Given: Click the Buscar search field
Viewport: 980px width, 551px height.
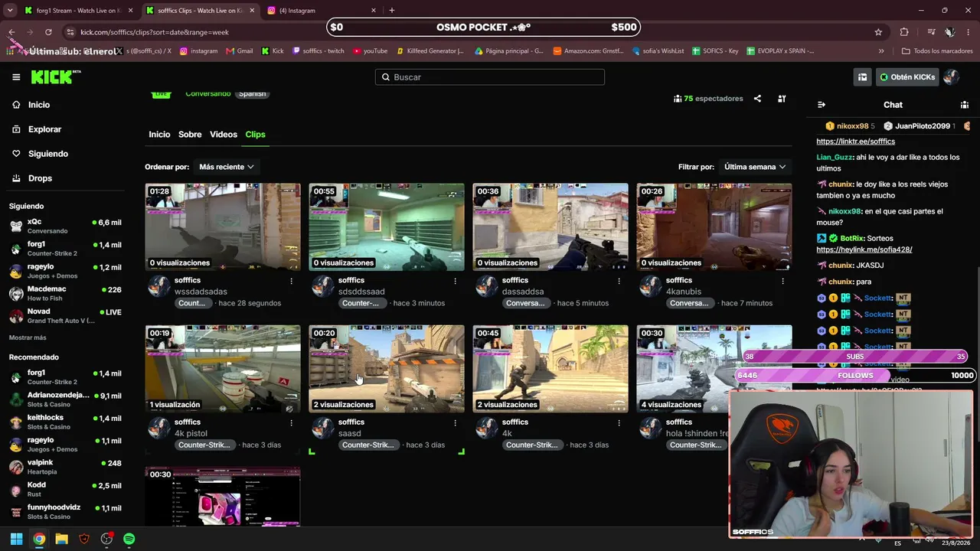Looking at the screenshot, I should (x=490, y=77).
